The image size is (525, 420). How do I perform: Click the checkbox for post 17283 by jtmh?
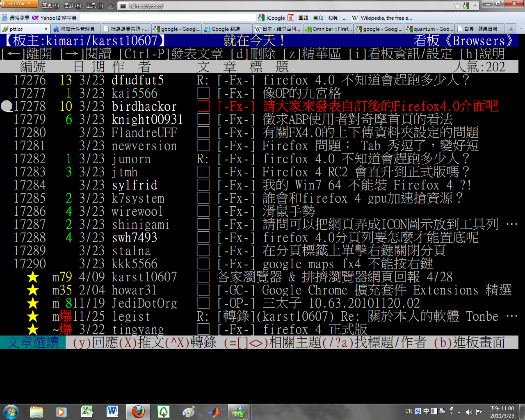pos(203,172)
